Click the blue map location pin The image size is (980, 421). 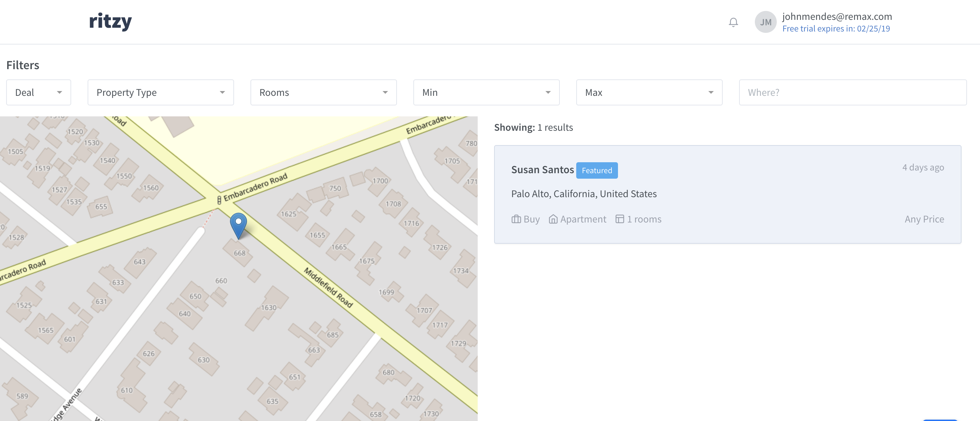pos(238,225)
